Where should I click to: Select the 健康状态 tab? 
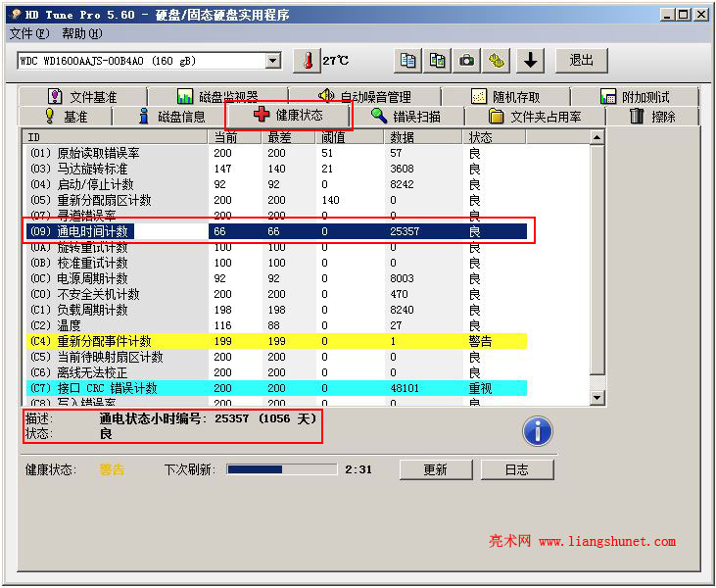point(289,115)
